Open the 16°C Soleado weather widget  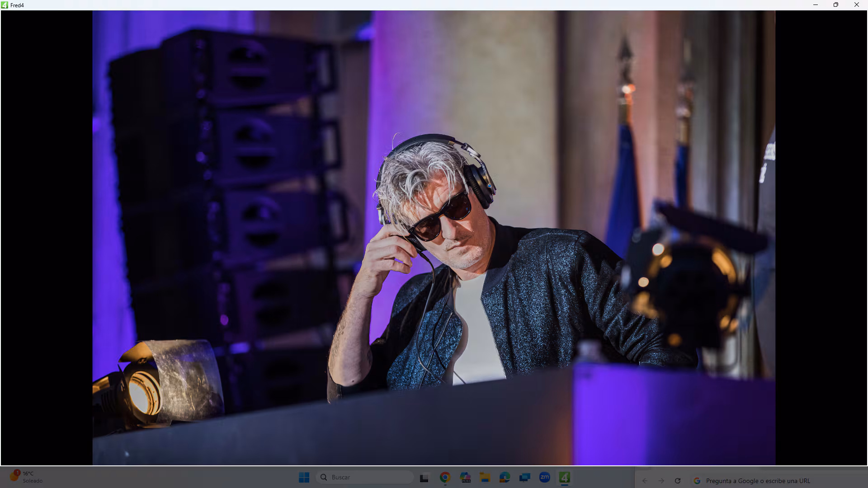coord(26,477)
